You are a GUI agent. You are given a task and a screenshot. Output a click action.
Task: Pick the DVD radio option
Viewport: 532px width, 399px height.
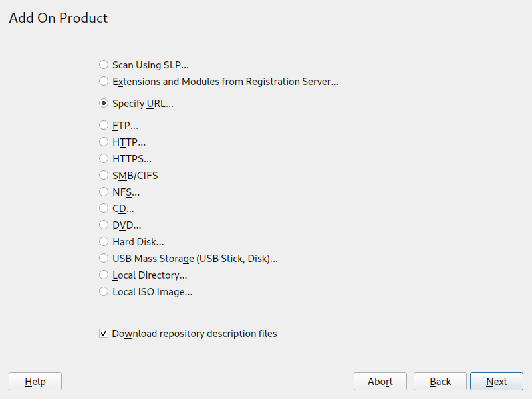104,225
